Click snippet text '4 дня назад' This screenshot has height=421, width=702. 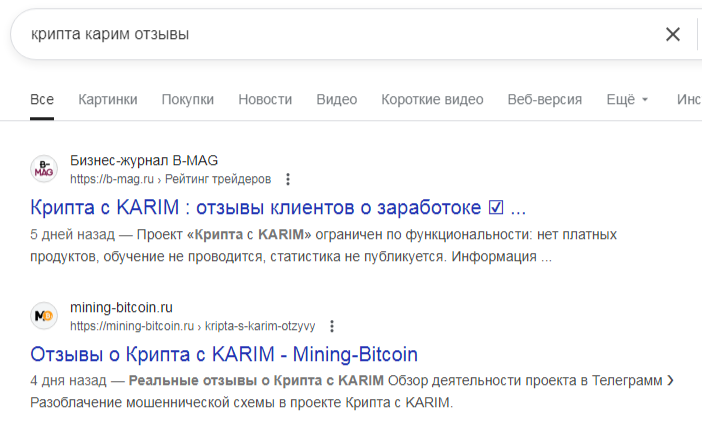pyautogui.click(x=68, y=381)
